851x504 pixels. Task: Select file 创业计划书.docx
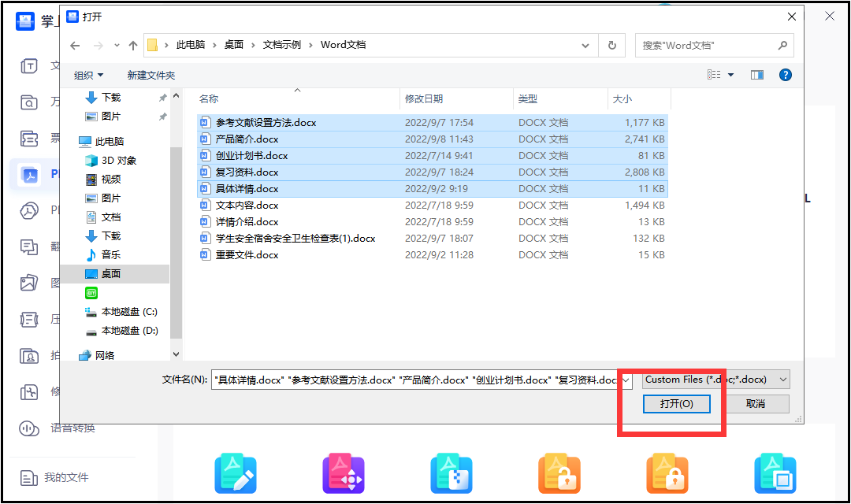[432, 156]
